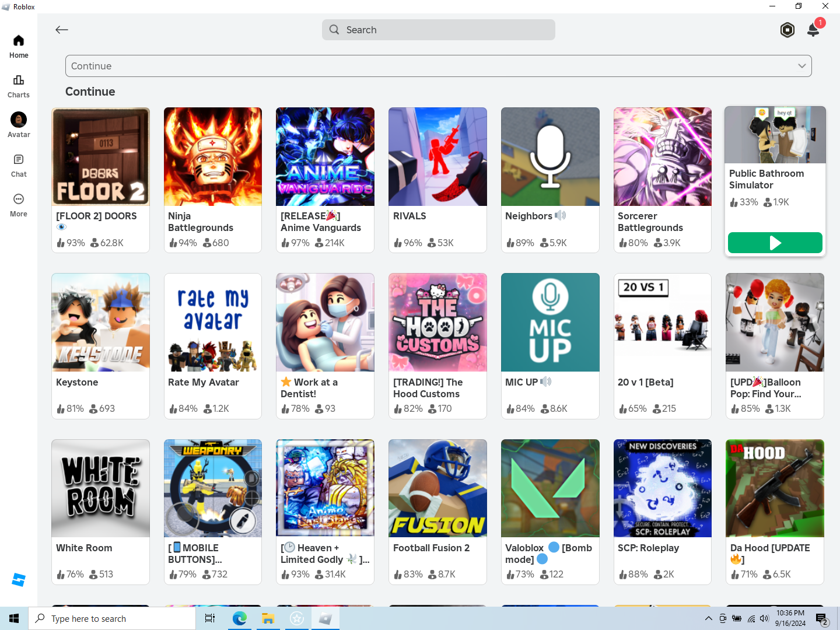Open the Windows Start menu
Screen dimensions: 840x630
coord(14,618)
